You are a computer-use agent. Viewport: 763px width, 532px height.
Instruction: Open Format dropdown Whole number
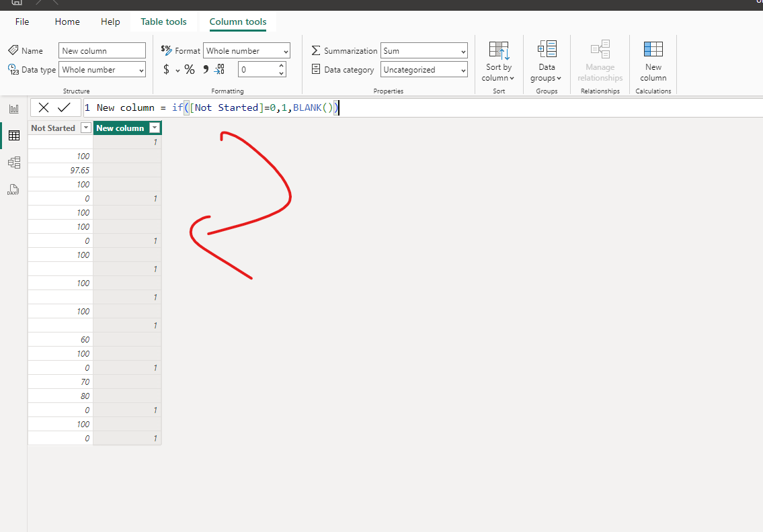[x=247, y=50]
